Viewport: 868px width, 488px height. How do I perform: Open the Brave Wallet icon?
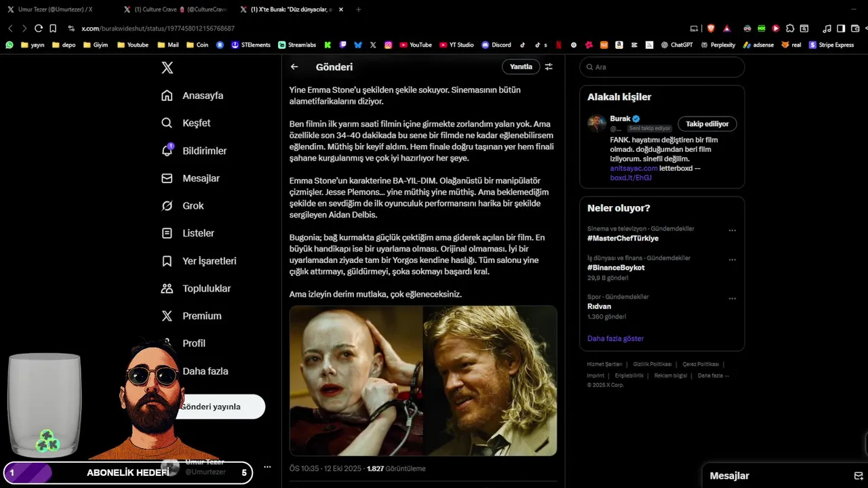coord(854,28)
